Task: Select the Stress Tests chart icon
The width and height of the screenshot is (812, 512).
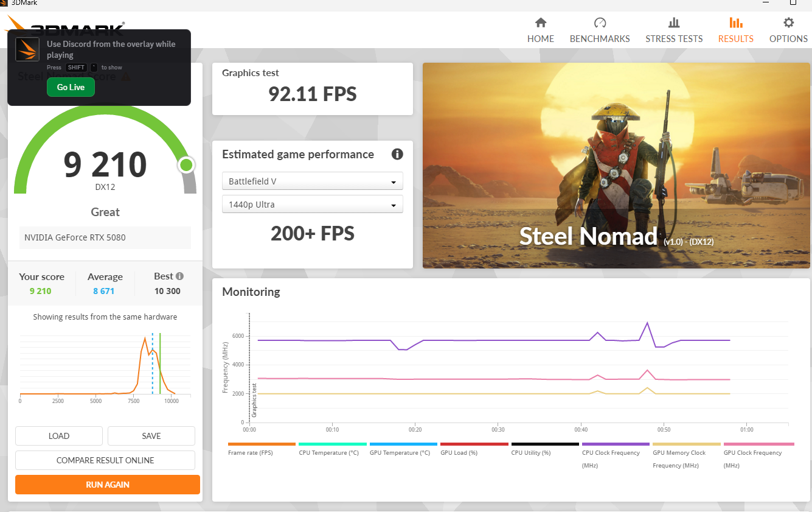Action: coord(674,23)
